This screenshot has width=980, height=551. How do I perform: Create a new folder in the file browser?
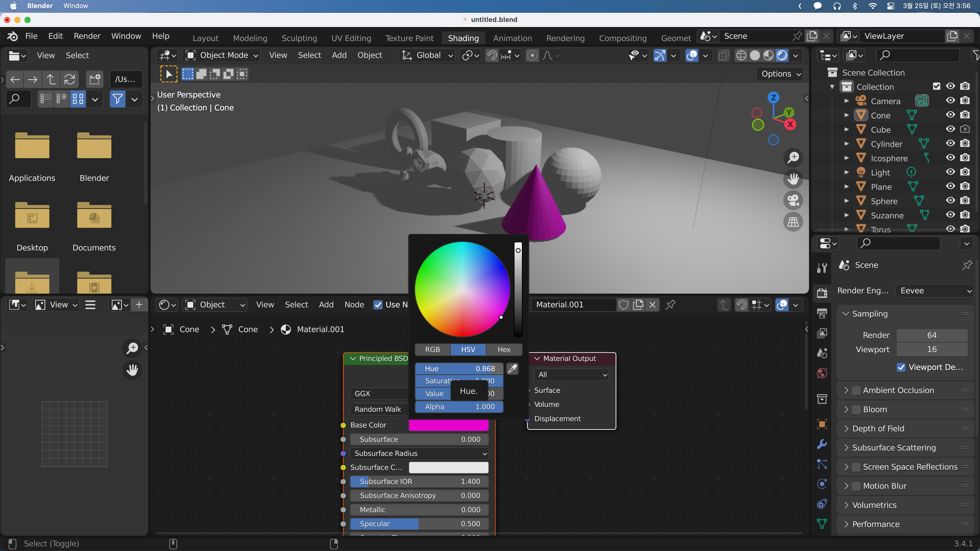pyautogui.click(x=95, y=80)
